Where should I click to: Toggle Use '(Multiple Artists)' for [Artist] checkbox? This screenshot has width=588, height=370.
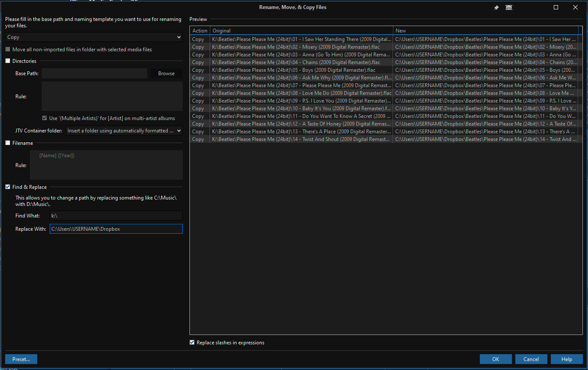click(44, 118)
